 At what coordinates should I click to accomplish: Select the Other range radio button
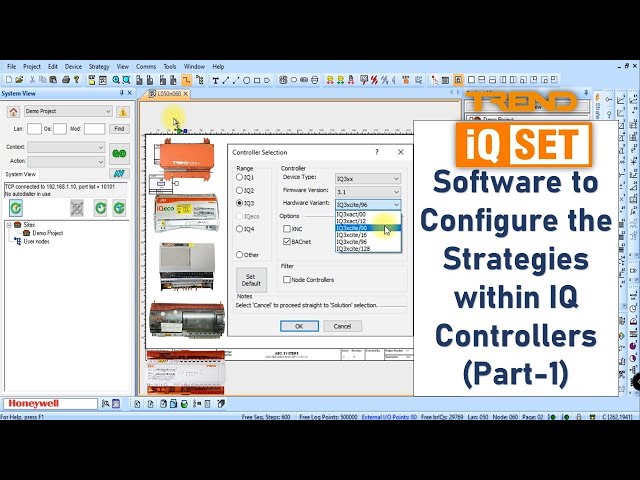[x=240, y=255]
